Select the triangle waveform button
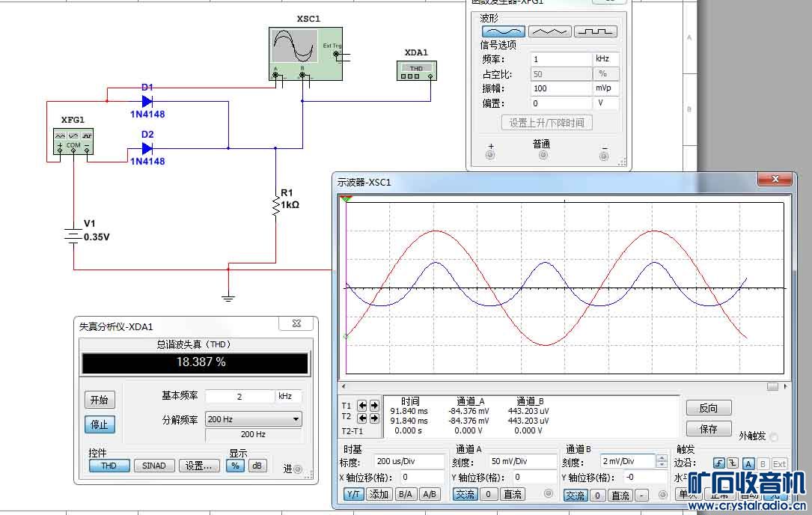 (x=549, y=31)
